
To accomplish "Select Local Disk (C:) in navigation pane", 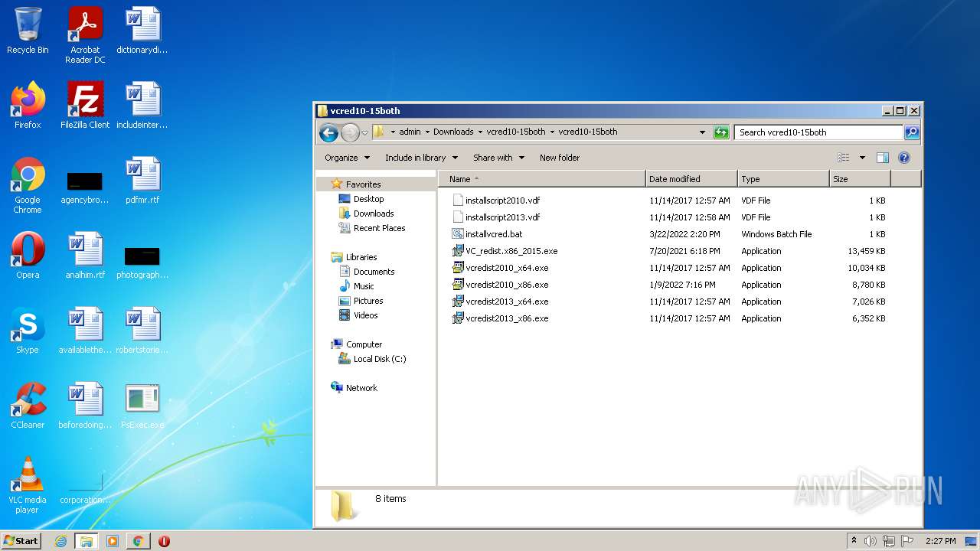I will [x=379, y=359].
